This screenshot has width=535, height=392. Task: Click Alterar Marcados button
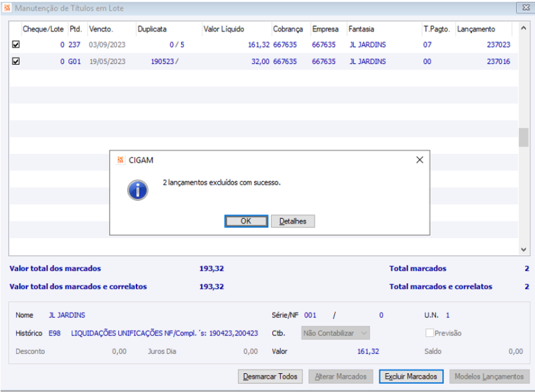point(340,377)
